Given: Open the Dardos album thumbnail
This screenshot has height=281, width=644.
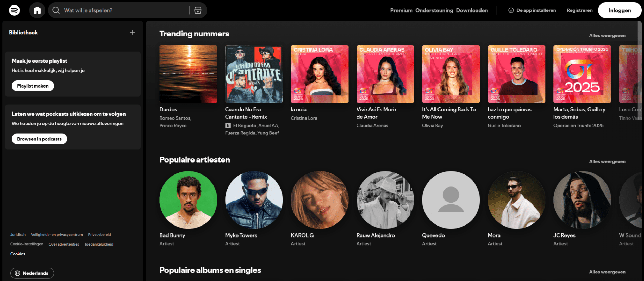Looking at the screenshot, I should (188, 74).
